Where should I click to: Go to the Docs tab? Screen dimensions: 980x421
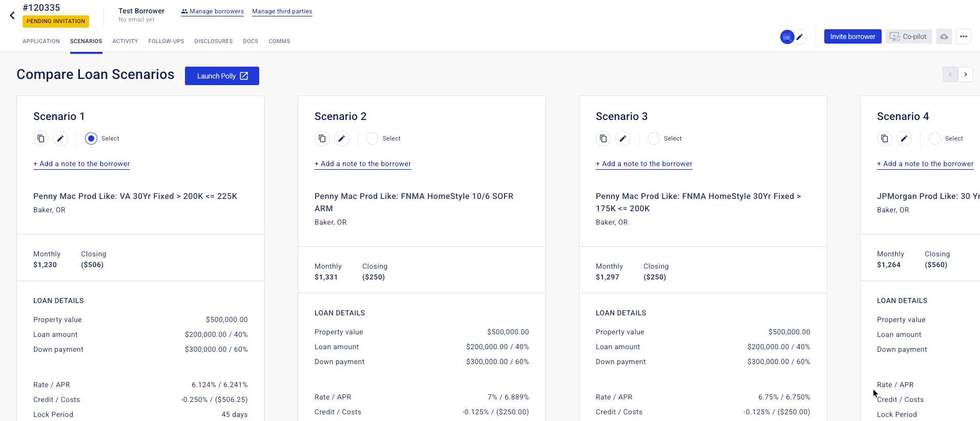(x=251, y=41)
